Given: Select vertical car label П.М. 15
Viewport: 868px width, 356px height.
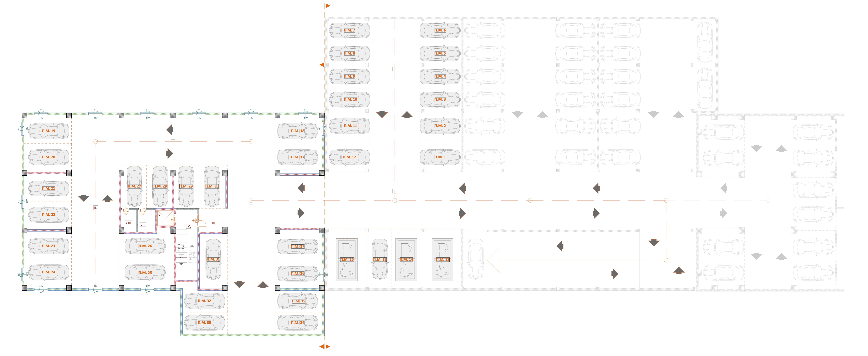Looking at the screenshot, I should coord(380,259).
